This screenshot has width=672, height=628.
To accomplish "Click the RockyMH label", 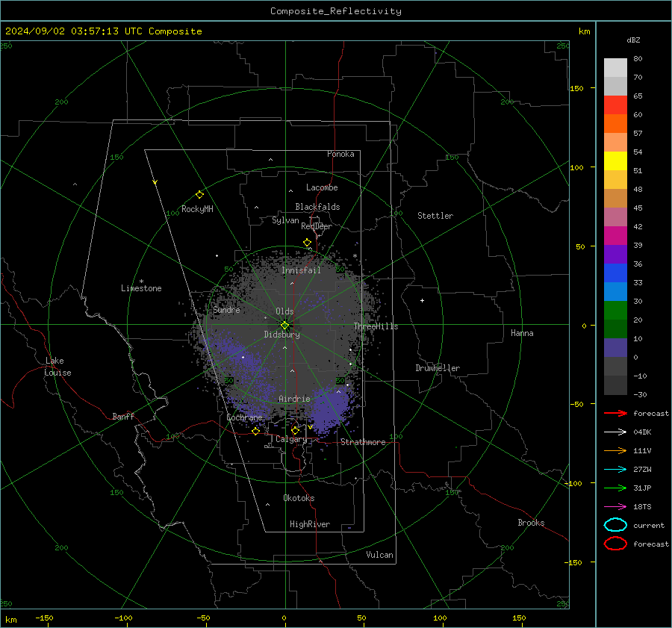I will tap(197, 209).
